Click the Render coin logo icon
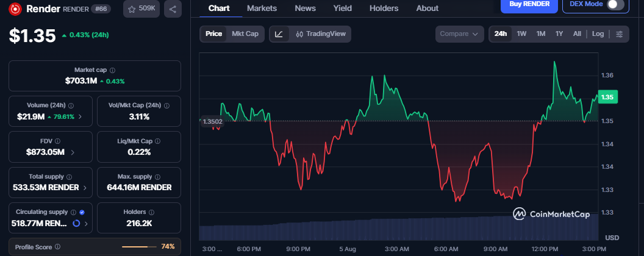The image size is (644, 256). click(x=15, y=8)
